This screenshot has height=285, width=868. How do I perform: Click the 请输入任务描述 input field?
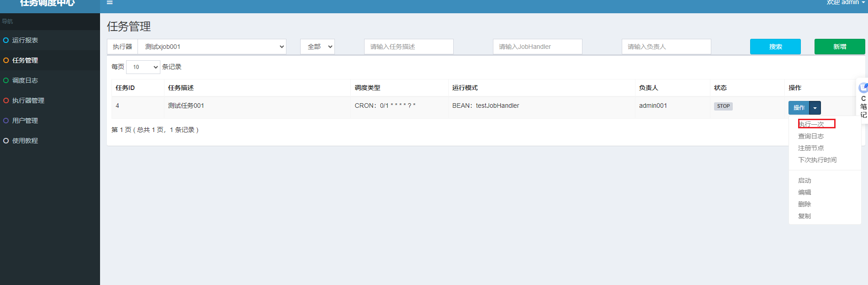click(x=409, y=47)
